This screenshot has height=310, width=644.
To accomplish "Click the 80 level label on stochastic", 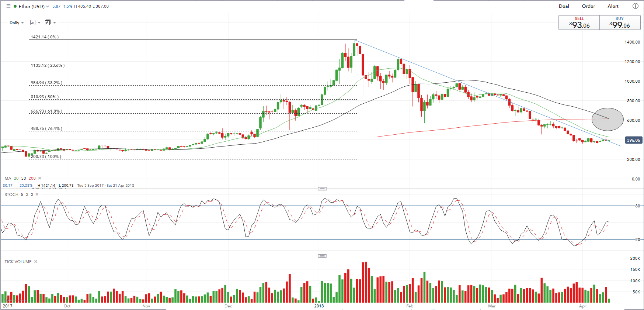I will pyautogui.click(x=638, y=206).
